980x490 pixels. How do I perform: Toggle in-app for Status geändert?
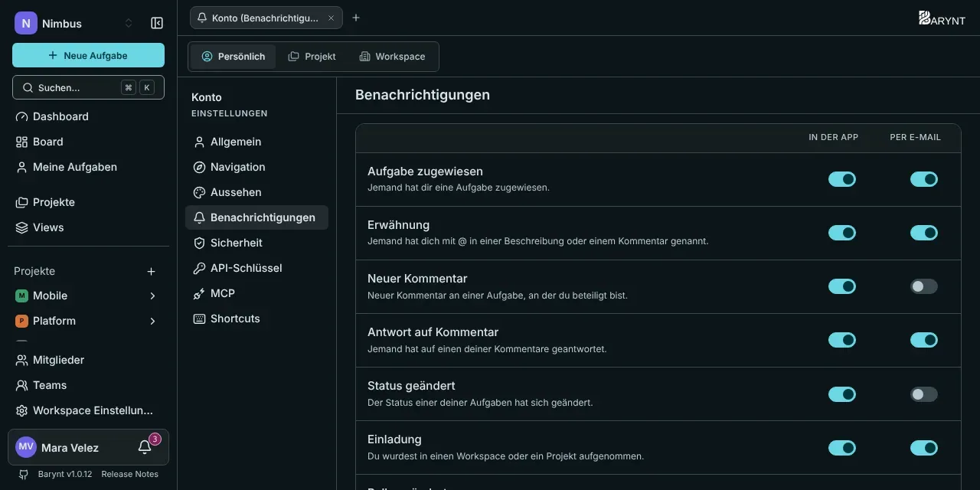tap(842, 394)
